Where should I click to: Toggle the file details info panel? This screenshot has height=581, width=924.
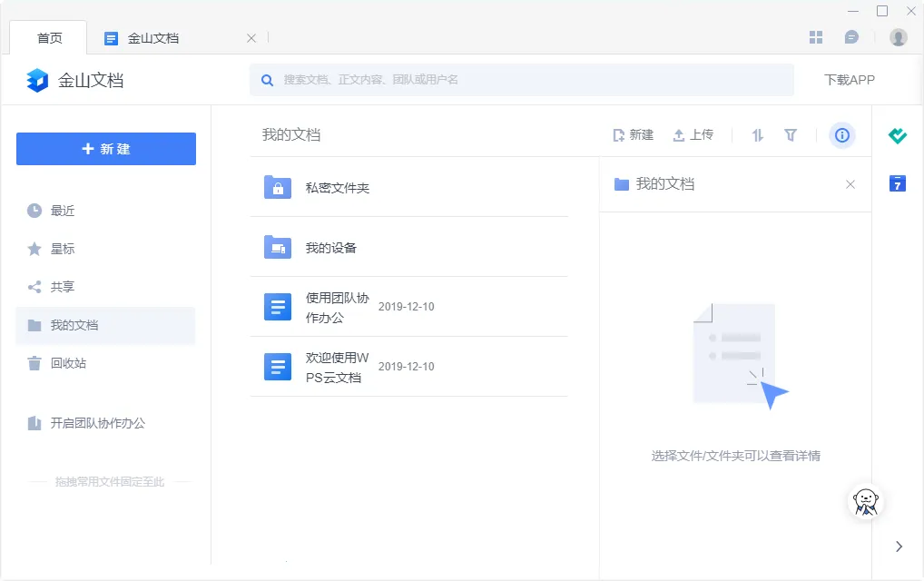click(842, 135)
